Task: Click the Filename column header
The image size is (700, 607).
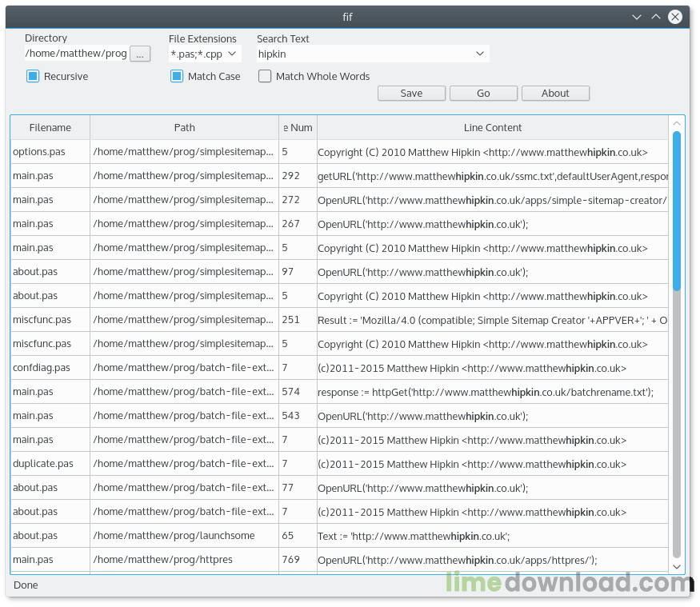Action: click(x=50, y=128)
